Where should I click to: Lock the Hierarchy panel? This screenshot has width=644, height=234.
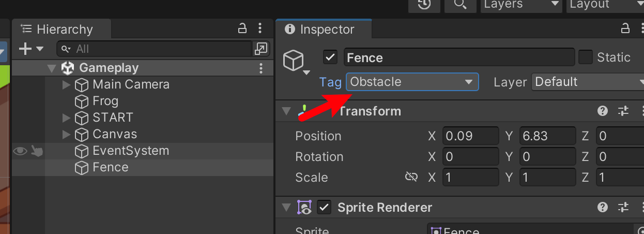click(242, 29)
